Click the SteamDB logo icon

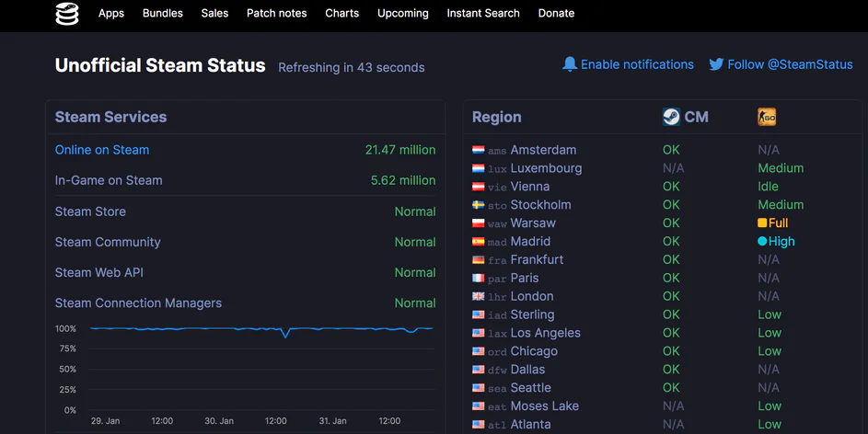pyautogui.click(x=67, y=14)
